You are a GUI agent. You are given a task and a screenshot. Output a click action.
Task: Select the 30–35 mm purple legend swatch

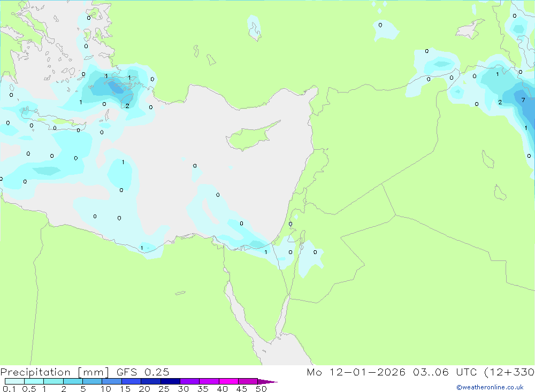(190, 381)
